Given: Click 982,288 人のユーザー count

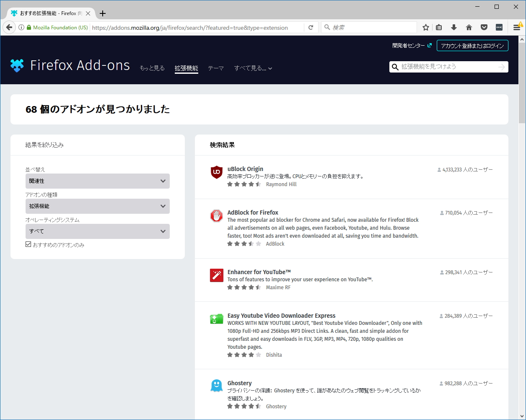Looking at the screenshot, I should 466,384.
